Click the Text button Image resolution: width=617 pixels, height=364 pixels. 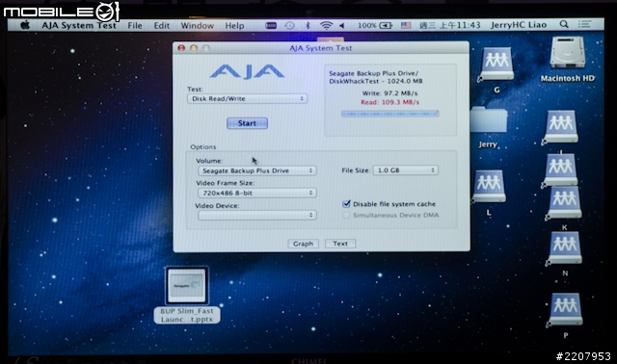[x=340, y=244]
